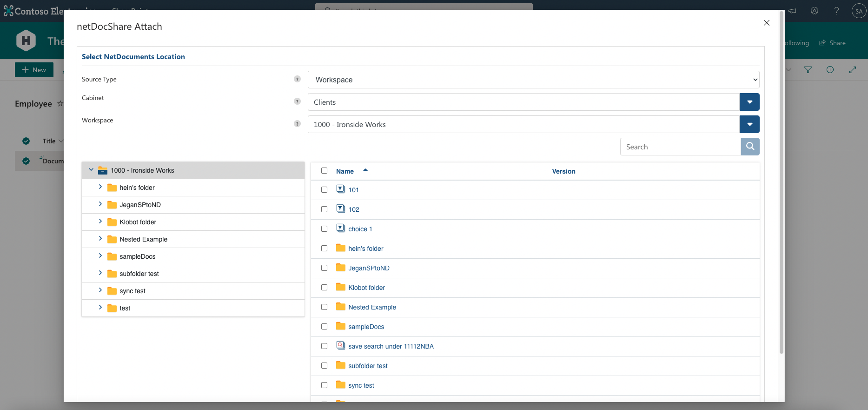Open Cabinet help question icon
868x410 pixels.
tap(298, 101)
